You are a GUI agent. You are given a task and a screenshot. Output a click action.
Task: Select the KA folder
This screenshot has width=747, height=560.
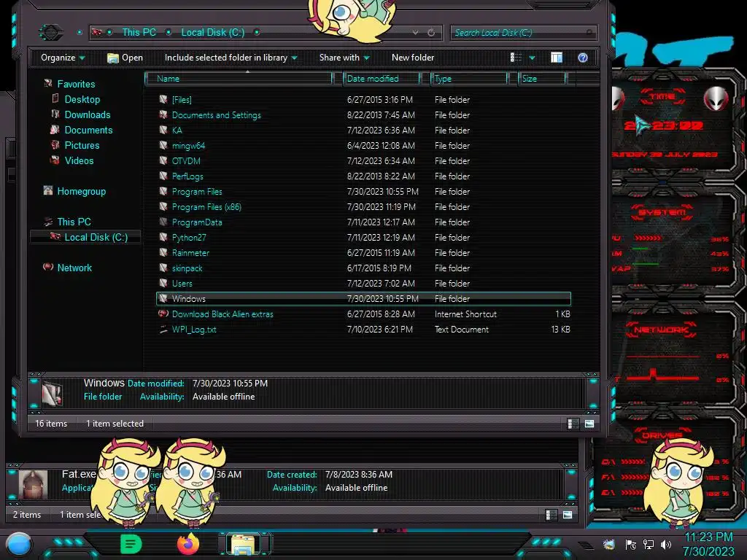click(x=177, y=130)
